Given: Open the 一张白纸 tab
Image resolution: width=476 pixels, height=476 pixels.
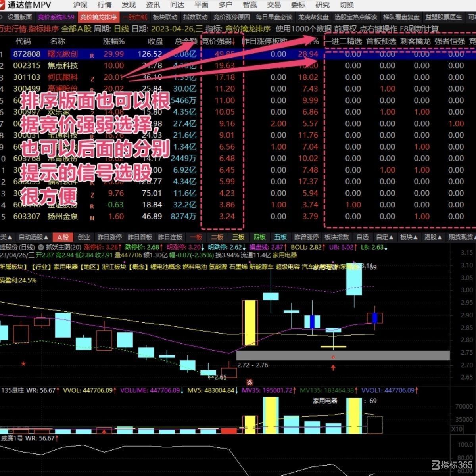Looking at the screenshot, I should [x=135, y=17].
